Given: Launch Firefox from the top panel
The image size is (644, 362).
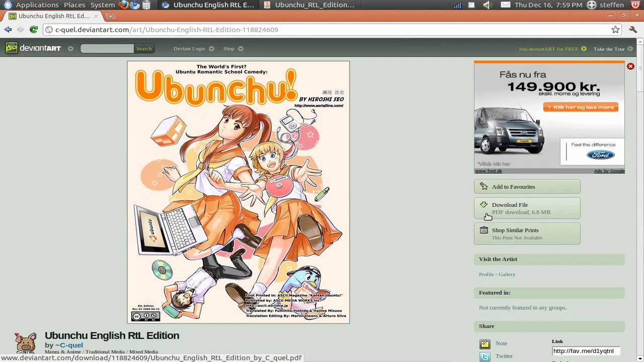Looking at the screenshot, I should (x=124, y=5).
